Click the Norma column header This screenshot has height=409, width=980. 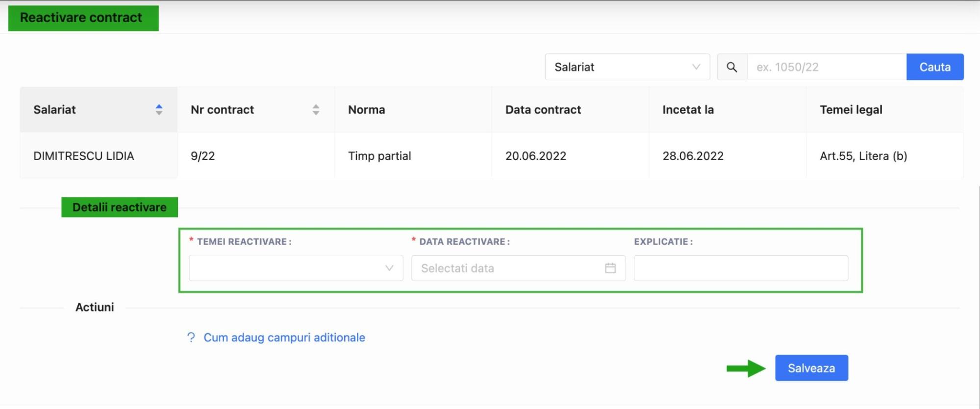point(413,110)
